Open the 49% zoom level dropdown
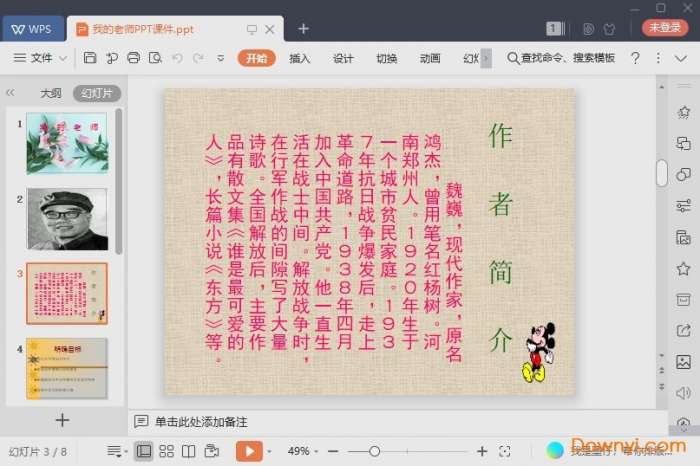Screen dimensions: 700x466 click(x=303, y=451)
